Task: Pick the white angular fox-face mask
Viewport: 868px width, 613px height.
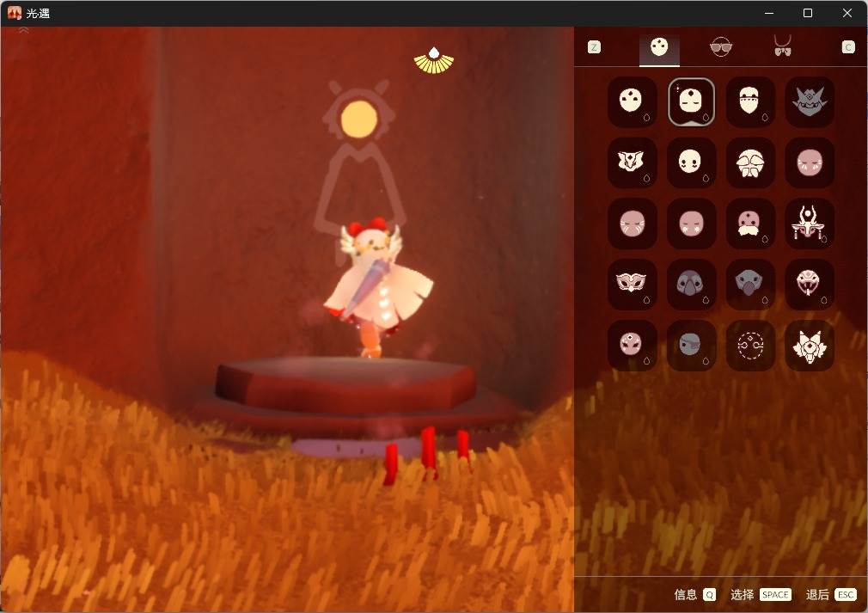Action: click(x=633, y=162)
